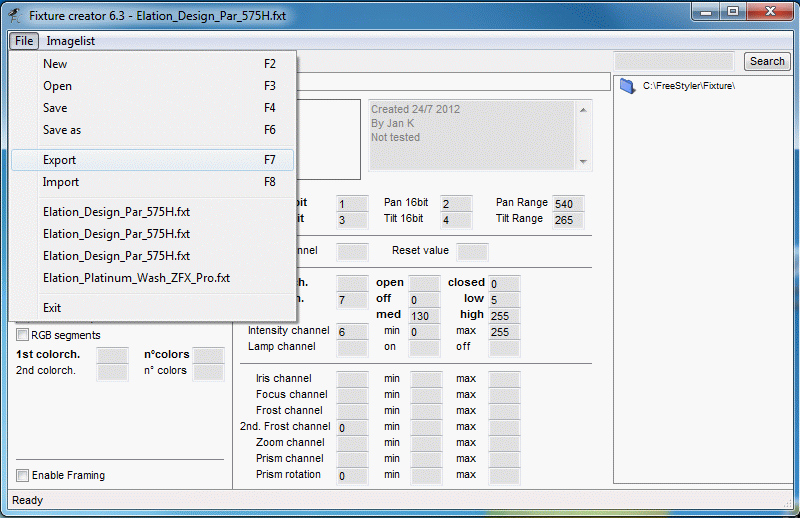This screenshot has height=518, width=800.
Task: Click the Lamp channel field
Action: 352,348
